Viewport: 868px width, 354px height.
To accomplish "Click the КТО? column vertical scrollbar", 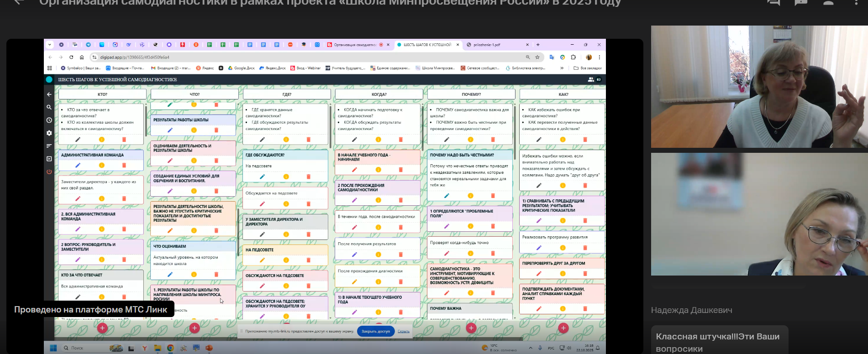I will click(x=146, y=121).
